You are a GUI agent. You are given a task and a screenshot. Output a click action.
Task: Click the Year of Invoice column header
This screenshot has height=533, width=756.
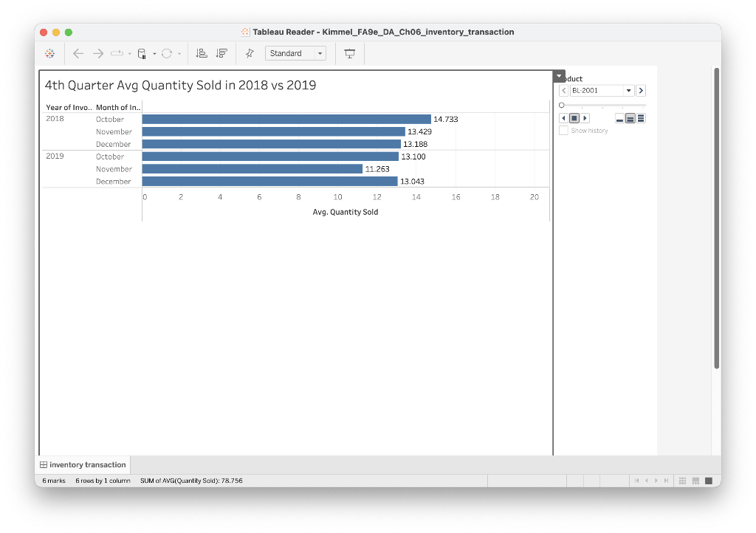[69, 108]
